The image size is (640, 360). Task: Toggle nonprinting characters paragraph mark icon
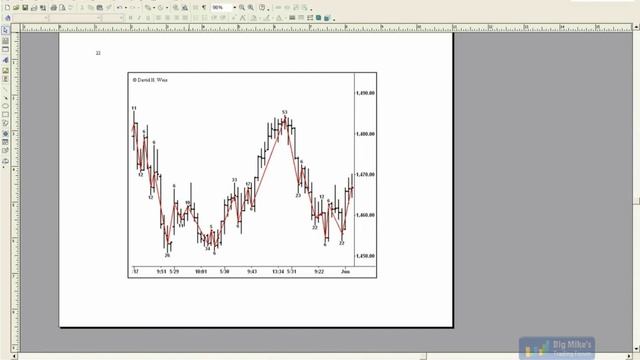pyautogui.click(x=204, y=7)
